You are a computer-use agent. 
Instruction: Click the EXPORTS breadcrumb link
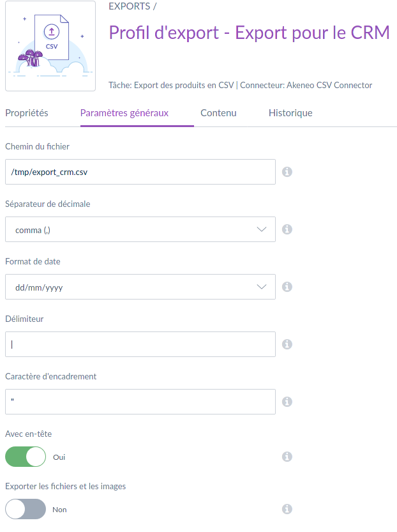(x=130, y=6)
